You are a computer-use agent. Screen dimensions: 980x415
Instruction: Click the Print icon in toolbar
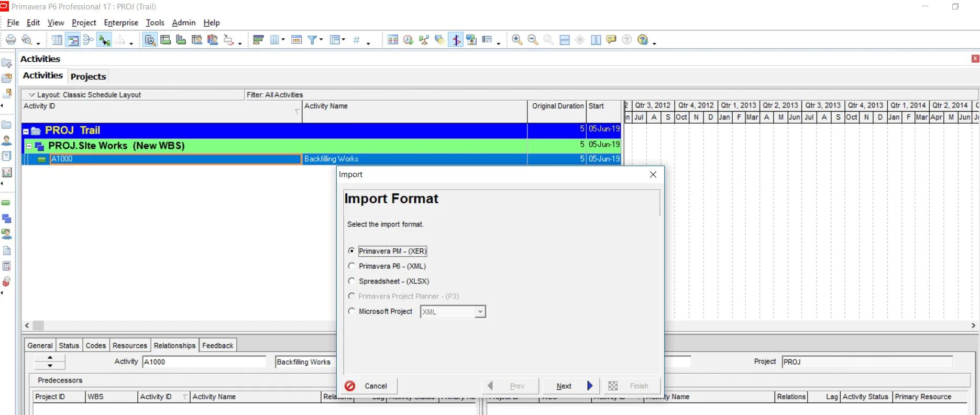click(x=10, y=40)
